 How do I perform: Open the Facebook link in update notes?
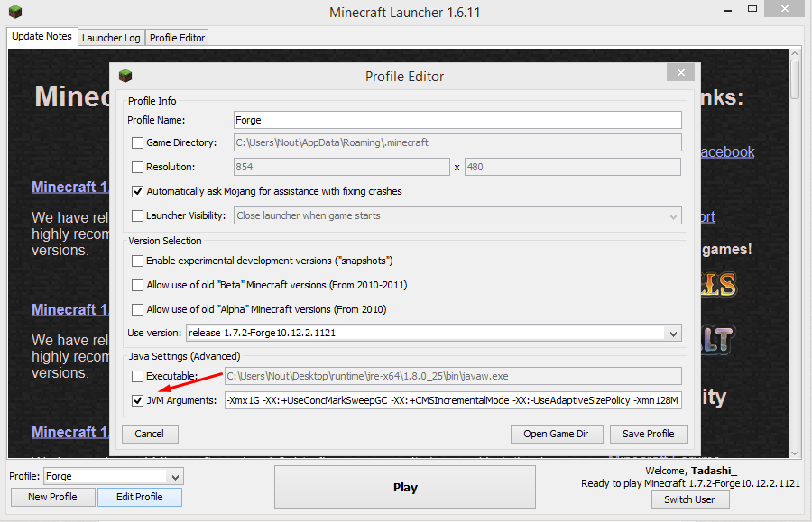click(727, 152)
